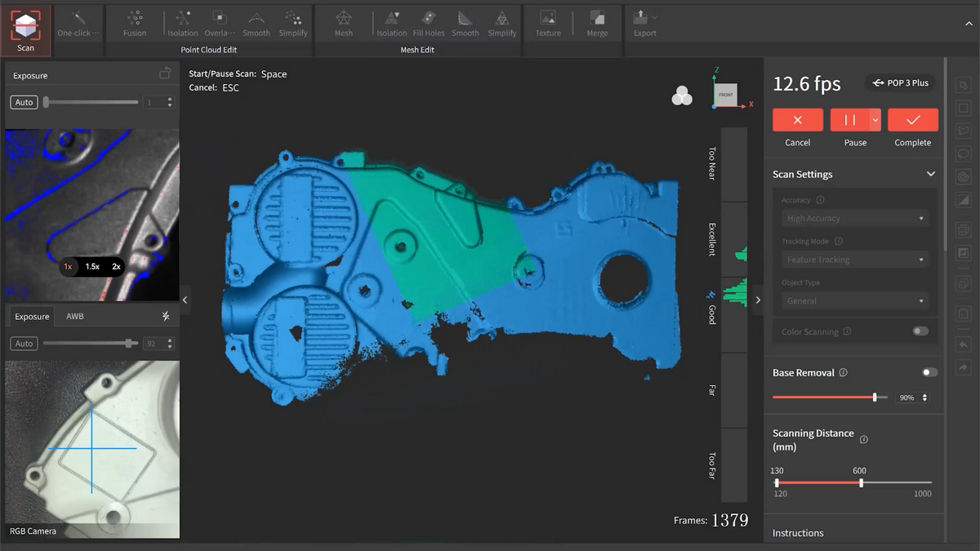
Task: Run point cloud Fusion
Action: coord(135,23)
